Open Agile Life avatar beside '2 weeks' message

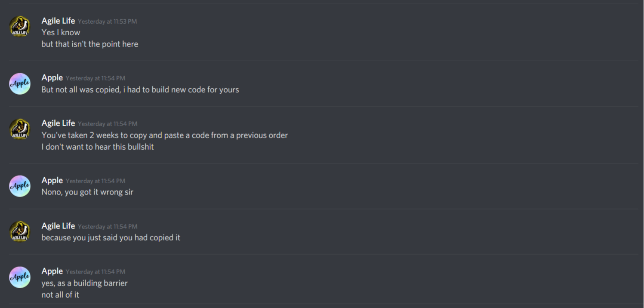(x=20, y=129)
